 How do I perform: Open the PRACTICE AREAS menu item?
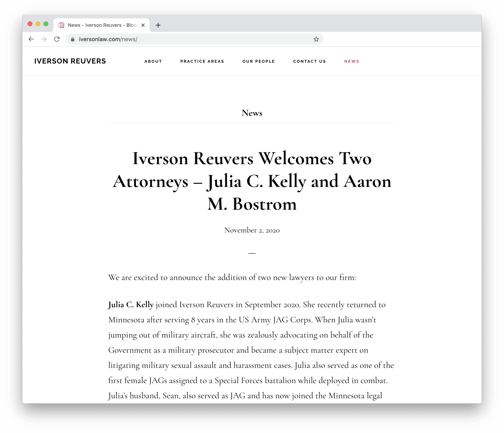[202, 61]
